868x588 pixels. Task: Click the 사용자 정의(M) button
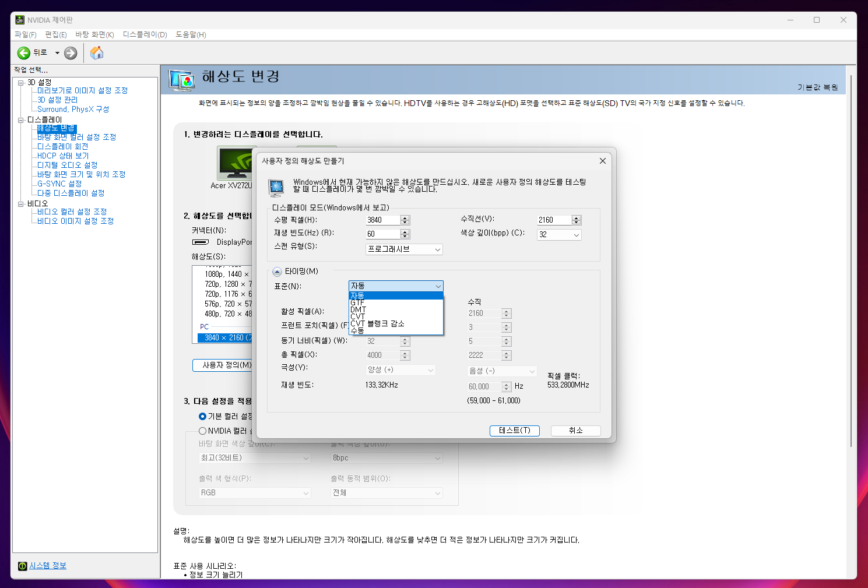click(223, 365)
